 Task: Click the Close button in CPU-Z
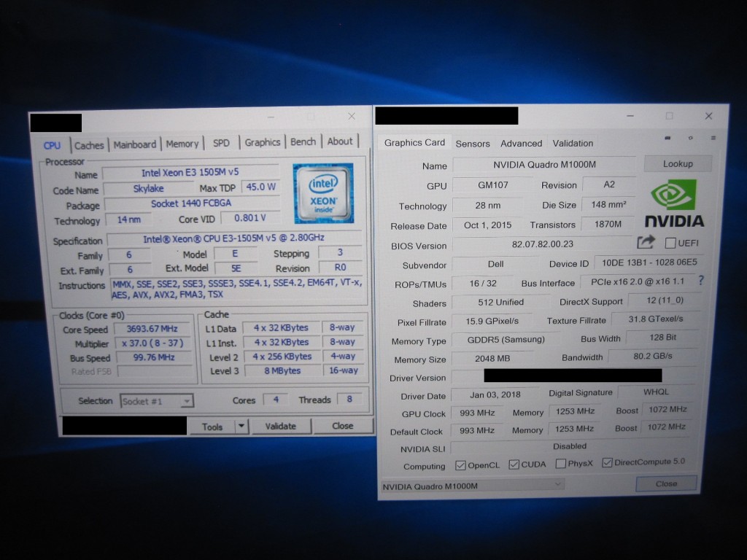(x=343, y=426)
